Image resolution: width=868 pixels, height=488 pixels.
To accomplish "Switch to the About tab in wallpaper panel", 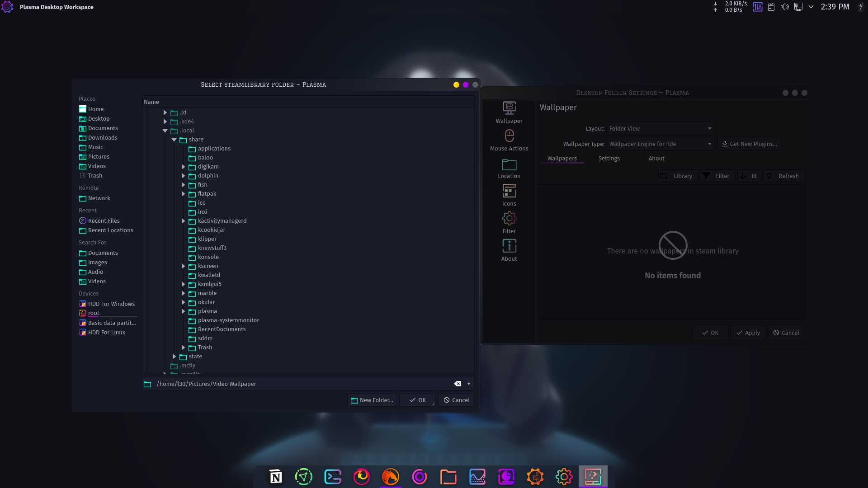I will [x=656, y=158].
